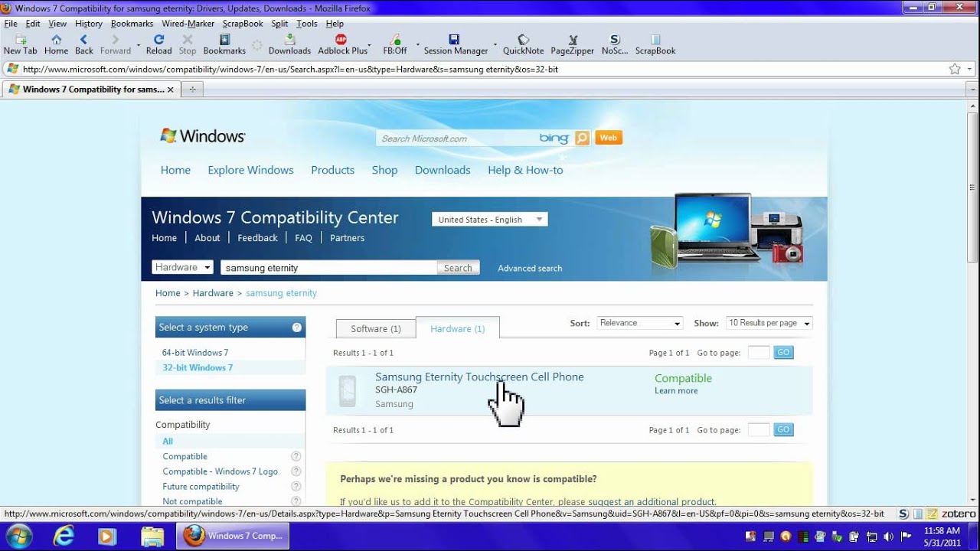Open QuickNote from toolbar
Image resolution: width=980 pixels, height=551 pixels.
(x=523, y=44)
